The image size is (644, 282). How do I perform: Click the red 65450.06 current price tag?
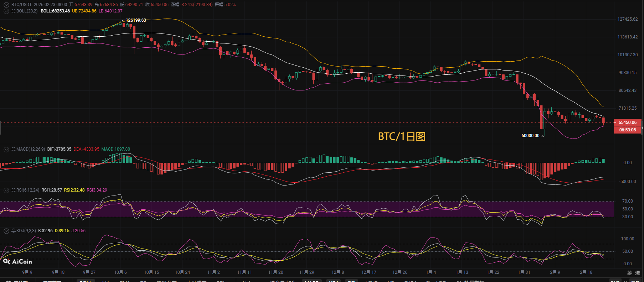[627, 122]
